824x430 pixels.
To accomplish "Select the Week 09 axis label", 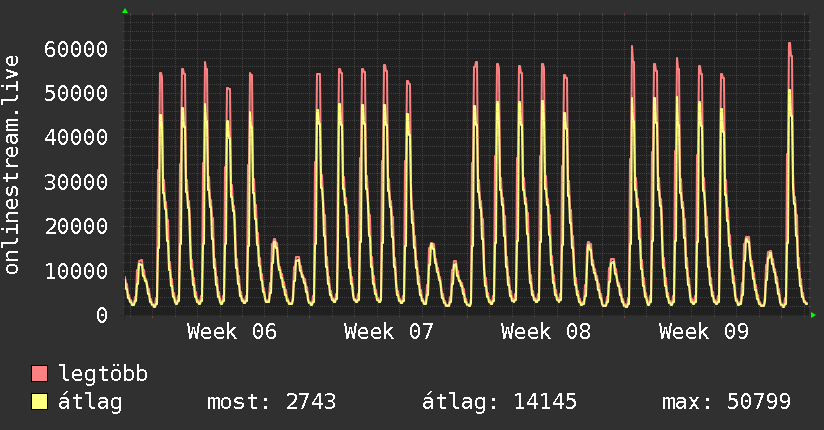I will (x=704, y=332).
